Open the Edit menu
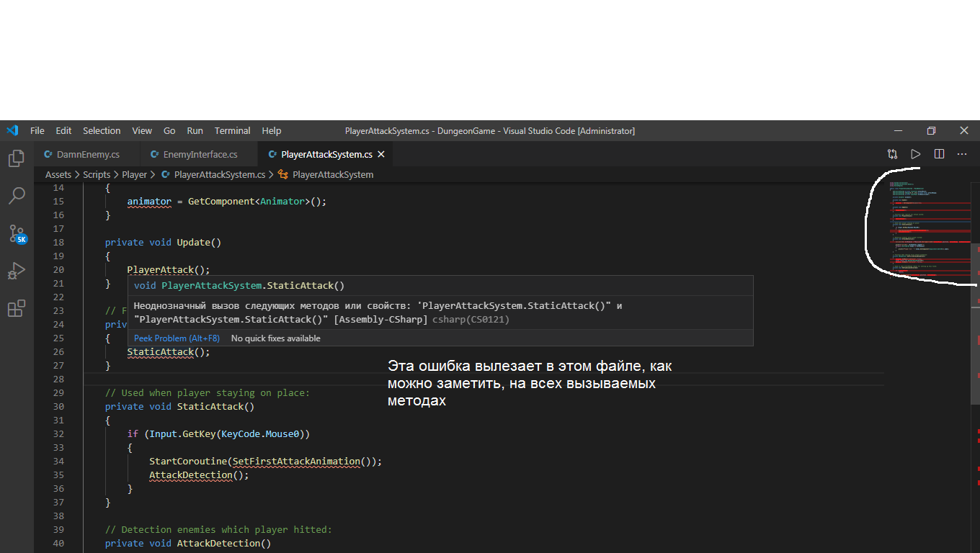Screen dimensions: 980x553 pos(64,131)
